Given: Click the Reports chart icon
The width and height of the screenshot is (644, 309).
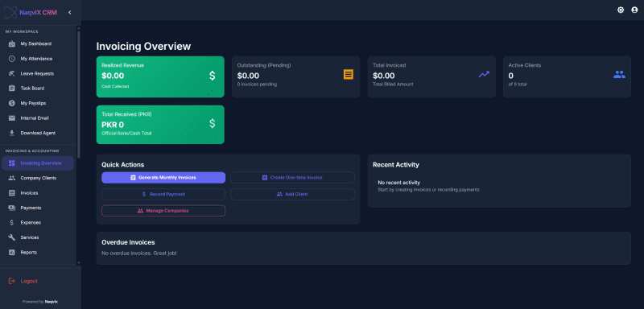Looking at the screenshot, I should (12, 253).
